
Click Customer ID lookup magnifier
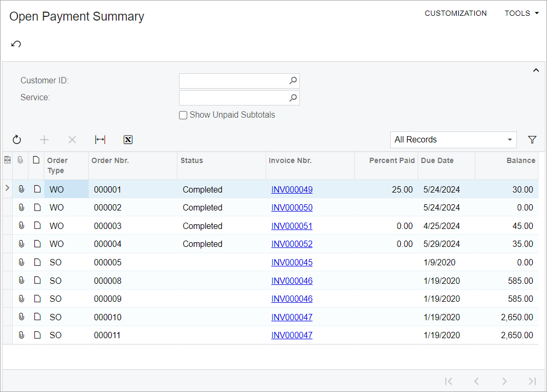click(x=293, y=81)
